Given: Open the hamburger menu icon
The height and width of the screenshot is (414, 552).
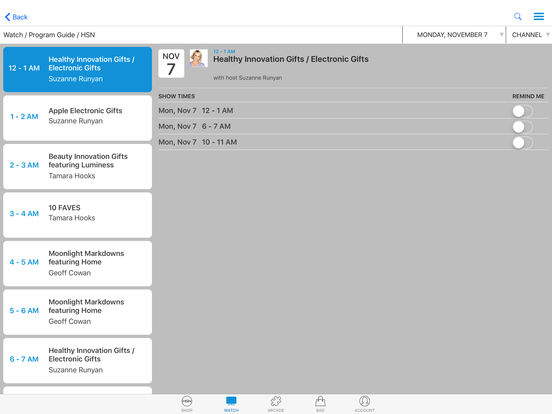Looking at the screenshot, I should coord(539,17).
